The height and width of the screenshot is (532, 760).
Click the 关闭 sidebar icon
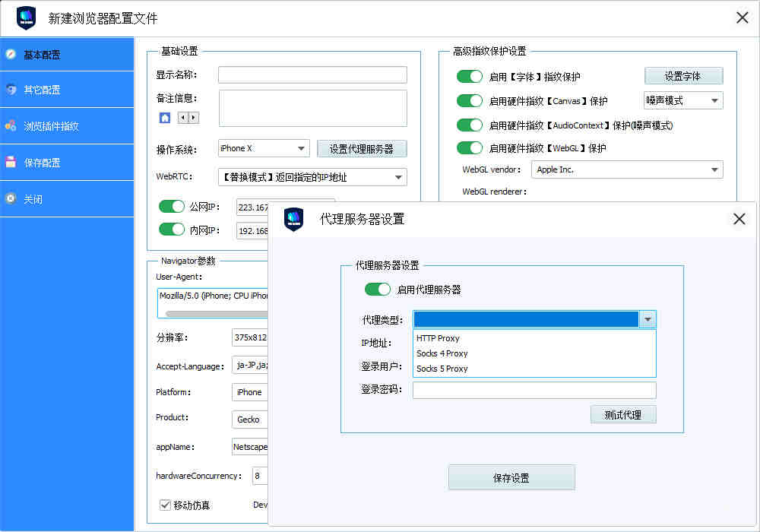pyautogui.click(x=11, y=198)
